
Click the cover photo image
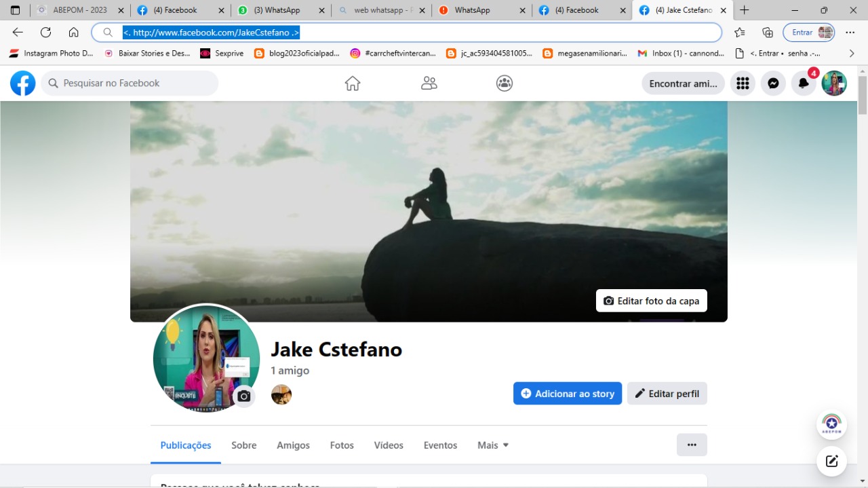(x=429, y=212)
